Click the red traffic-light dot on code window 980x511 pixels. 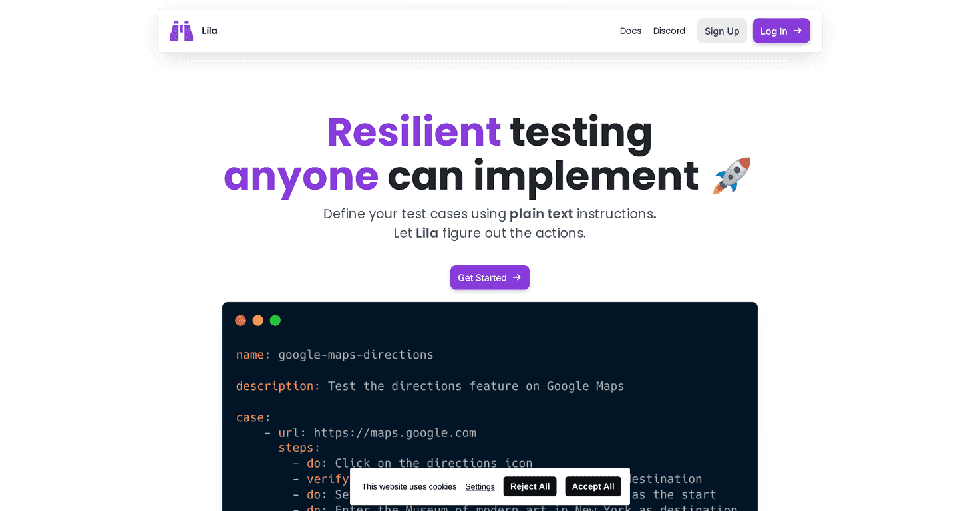240,320
